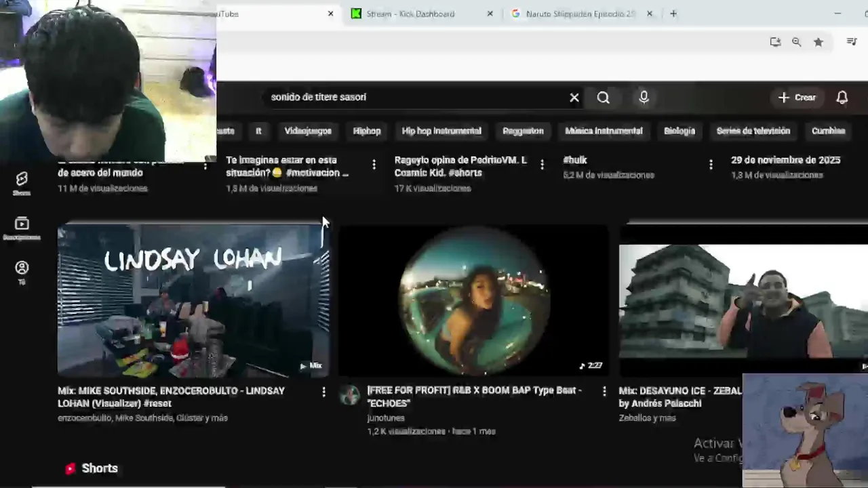The width and height of the screenshot is (868, 488).
Task: Click text Zeballos y más
Action: pos(647,418)
